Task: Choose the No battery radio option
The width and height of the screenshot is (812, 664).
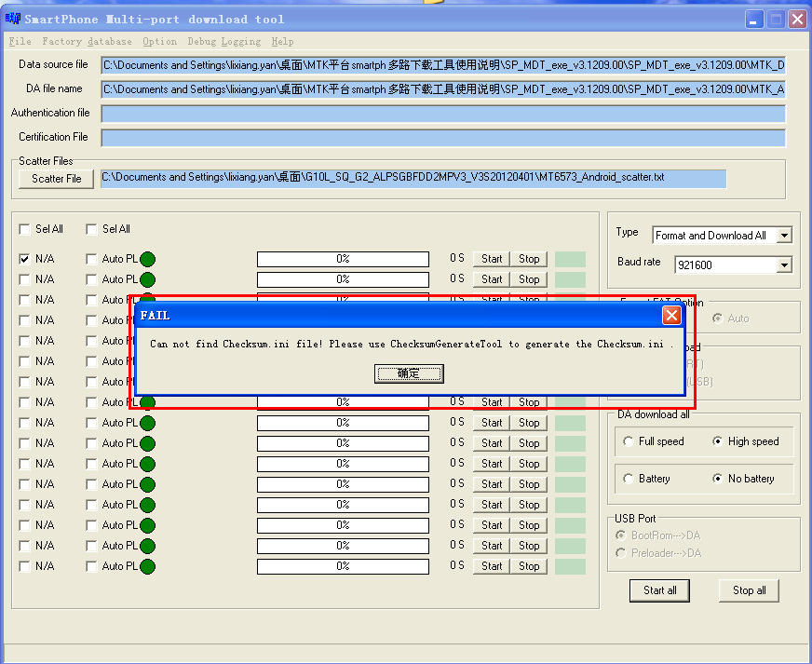Action: click(717, 479)
